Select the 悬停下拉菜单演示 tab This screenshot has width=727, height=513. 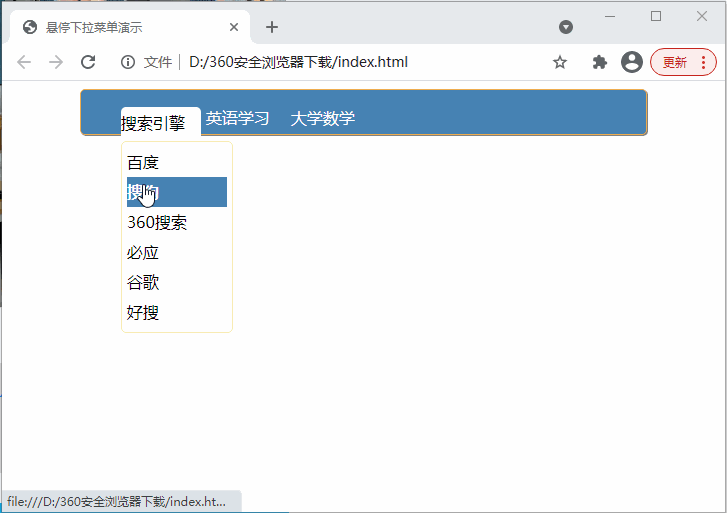coord(130,27)
